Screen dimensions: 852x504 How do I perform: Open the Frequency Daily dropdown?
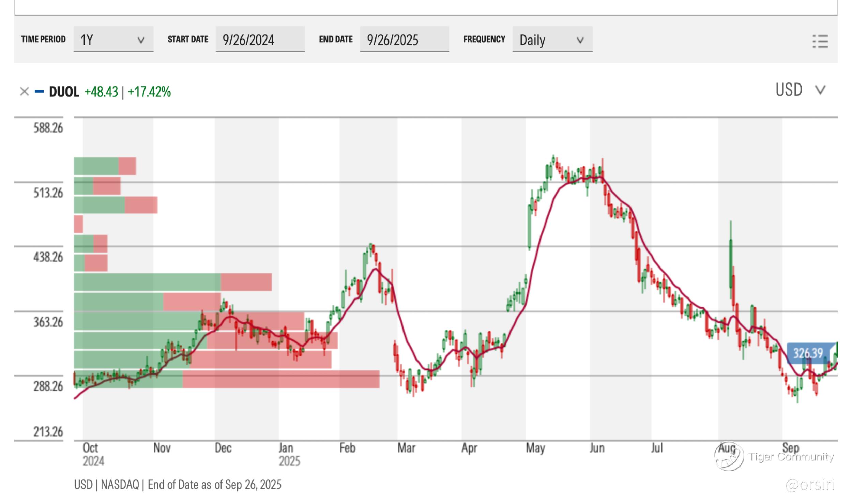click(552, 40)
